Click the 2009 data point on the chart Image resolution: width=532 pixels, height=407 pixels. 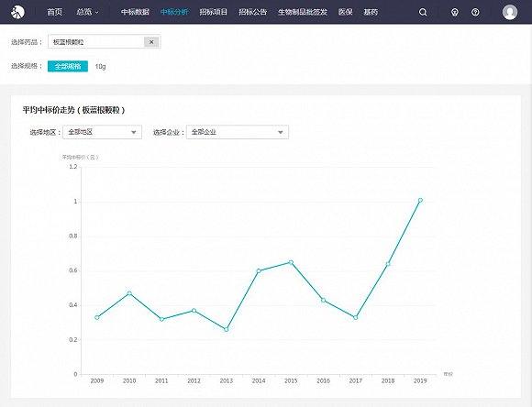[x=97, y=317]
